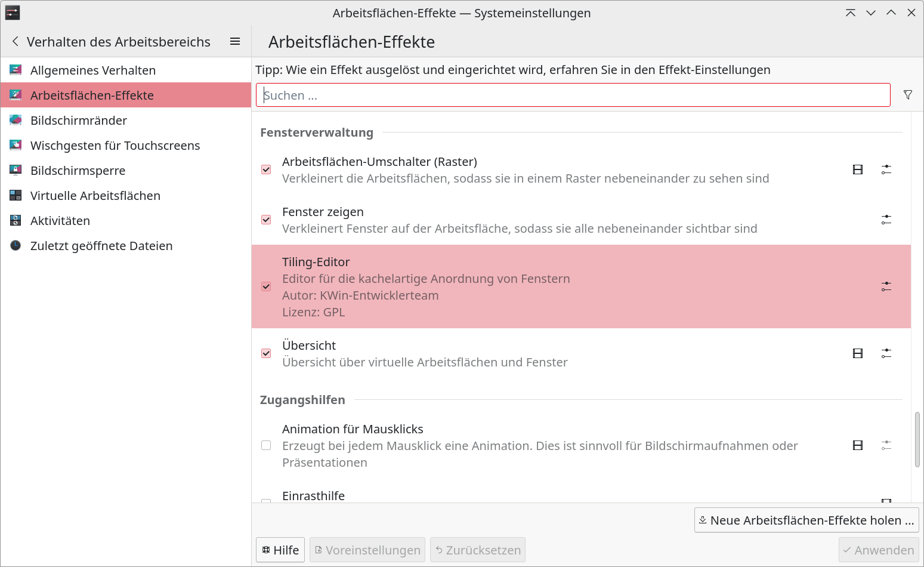This screenshot has height=567, width=924.
Task: Open configuration for Fenster zeigen effect
Action: (886, 220)
